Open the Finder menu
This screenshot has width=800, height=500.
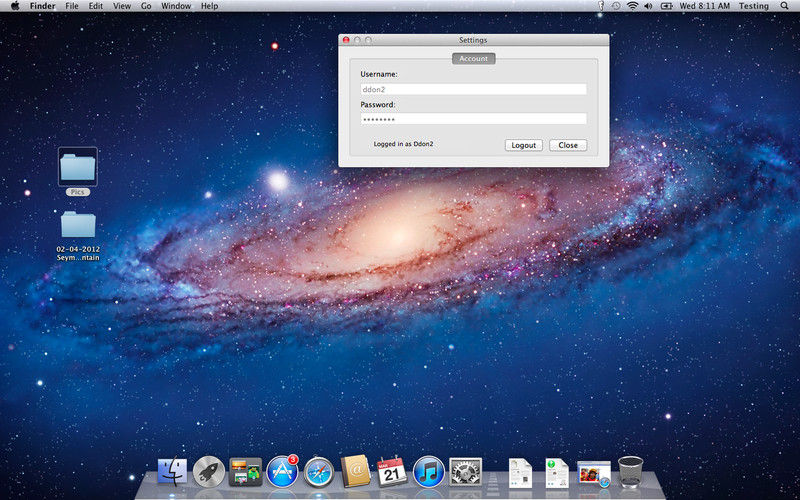[42, 6]
